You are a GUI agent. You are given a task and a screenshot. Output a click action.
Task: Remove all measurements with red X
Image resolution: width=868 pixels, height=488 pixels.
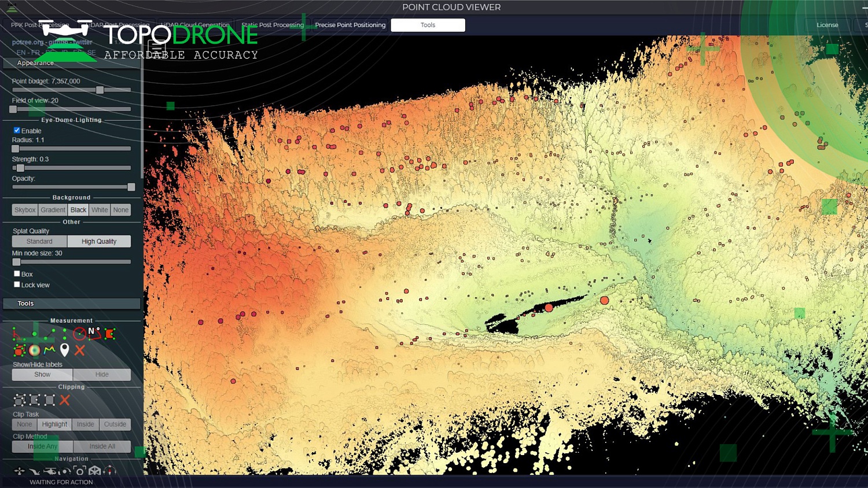point(80,350)
